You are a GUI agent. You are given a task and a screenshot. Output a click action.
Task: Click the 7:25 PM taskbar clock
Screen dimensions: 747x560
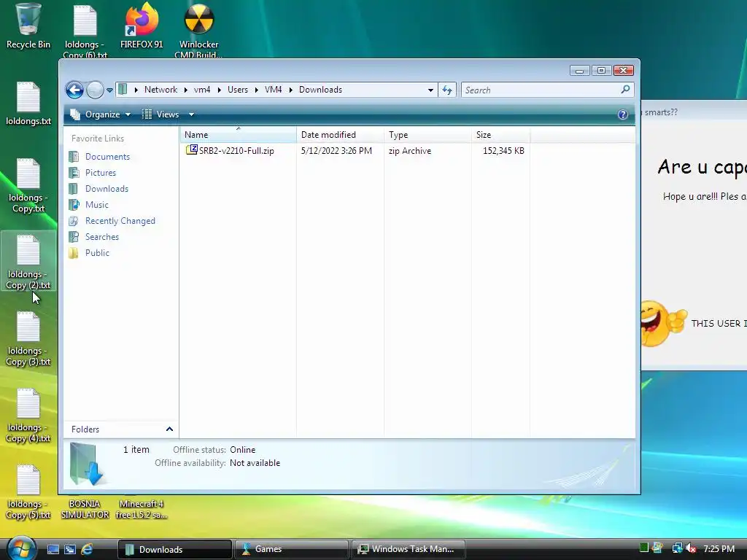[719, 548]
